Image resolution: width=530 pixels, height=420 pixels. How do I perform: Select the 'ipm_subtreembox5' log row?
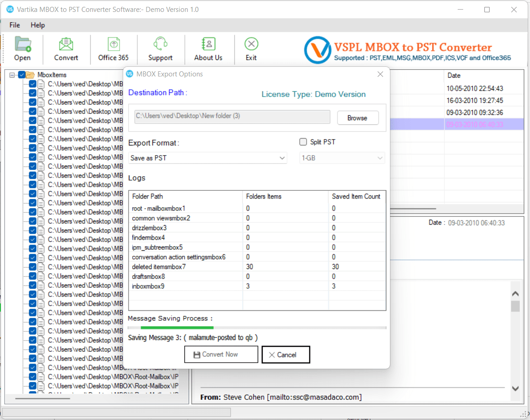[x=257, y=248]
